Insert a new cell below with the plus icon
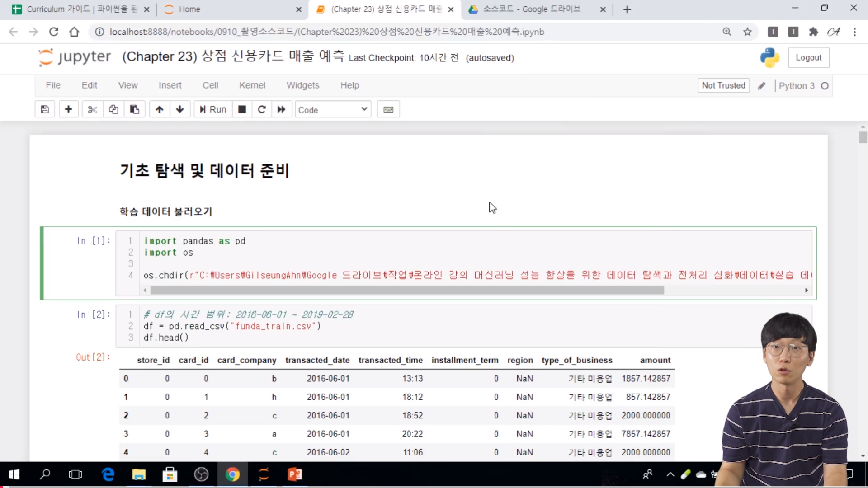 tap(68, 109)
